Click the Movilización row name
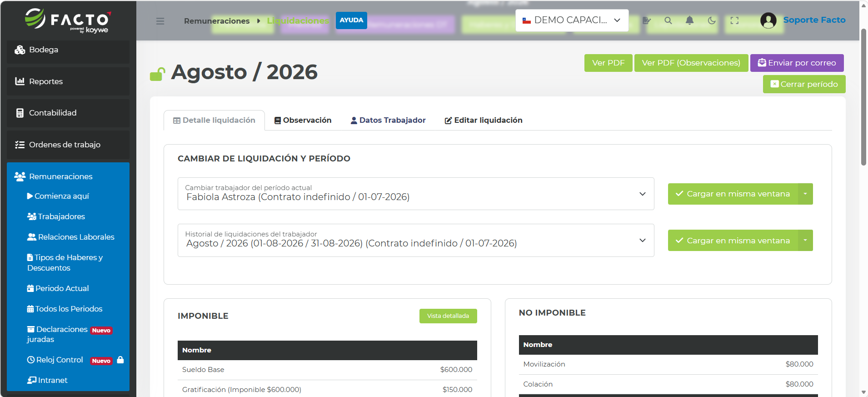Viewport: 868px width, 397px height. click(x=544, y=364)
